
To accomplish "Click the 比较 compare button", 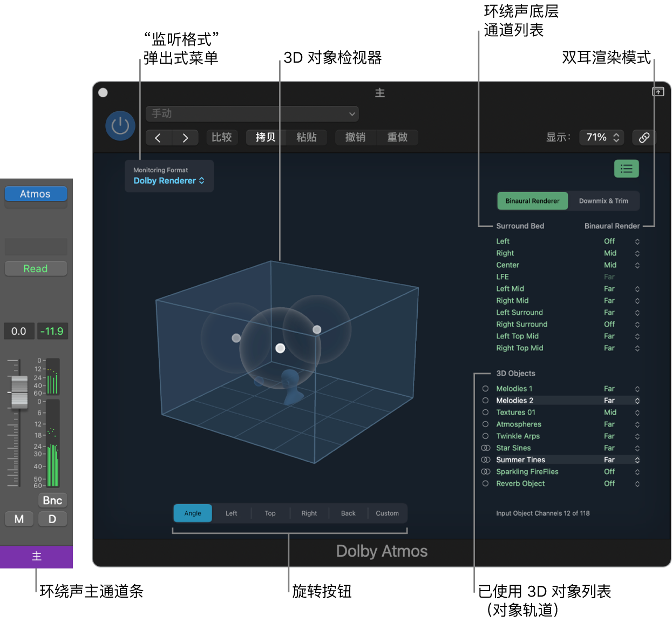I will (222, 138).
